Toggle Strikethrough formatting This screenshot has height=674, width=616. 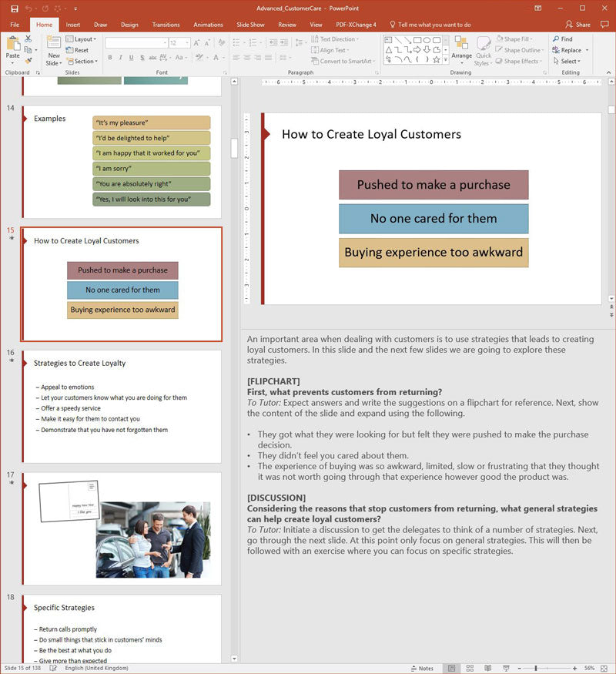pos(152,58)
